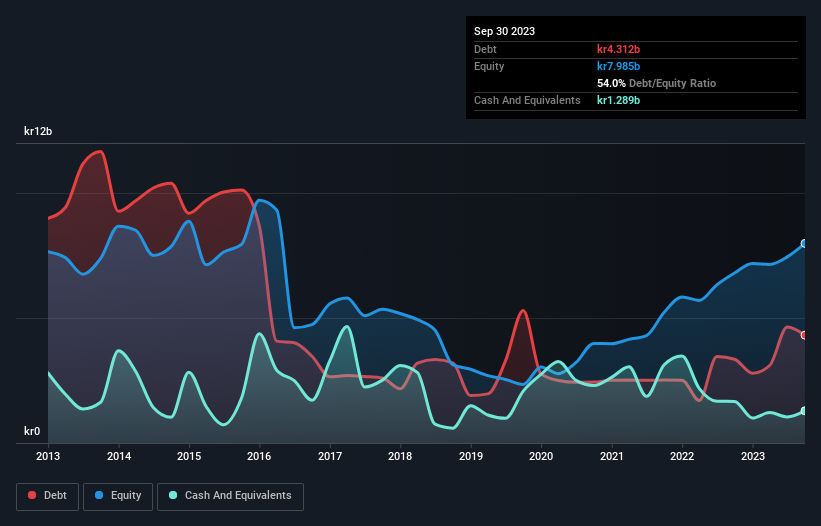Screen dimensions: 821x526
Task: Click the 2019 x-axis label
Action: tap(471, 456)
